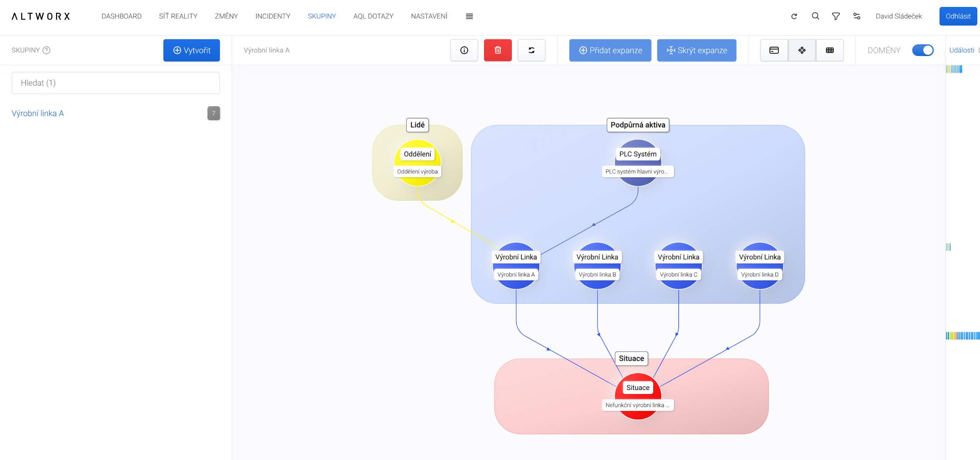Open the search magnifier icon
Screen dimensions: 980x460
[x=815, y=16]
